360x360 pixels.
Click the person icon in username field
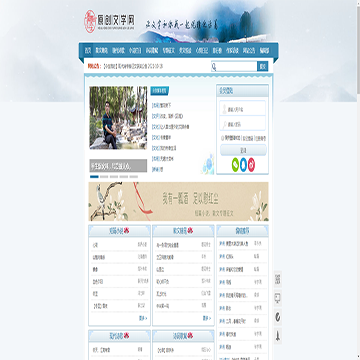[x=224, y=109]
